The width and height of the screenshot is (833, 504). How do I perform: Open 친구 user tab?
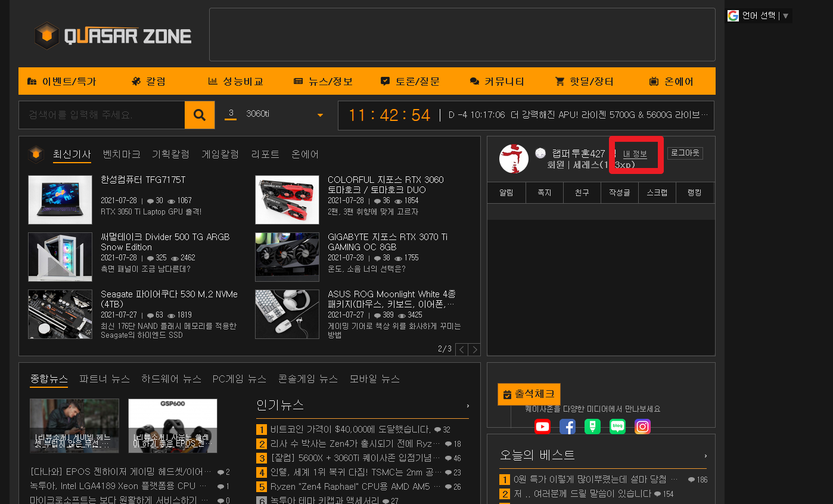tap(582, 193)
